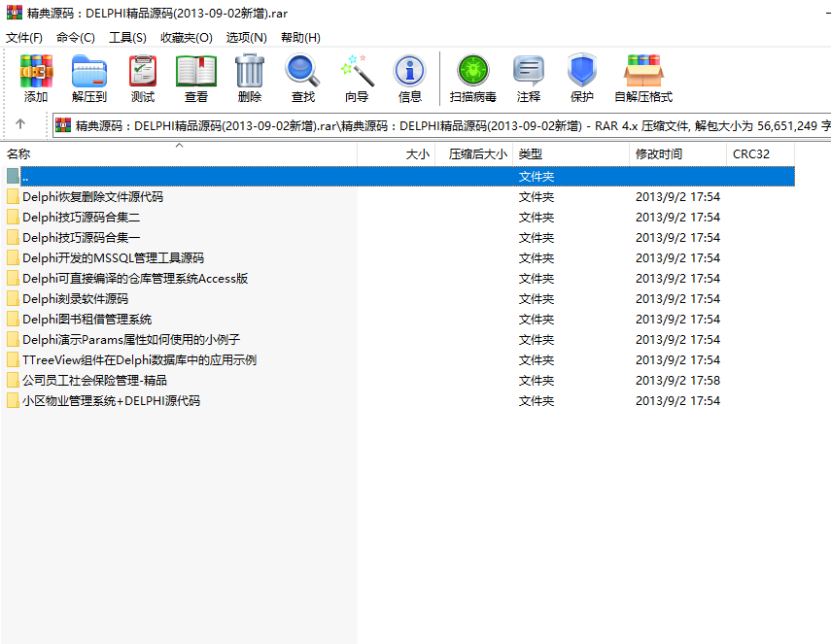Sort by Name (名称) column header

coord(19,153)
